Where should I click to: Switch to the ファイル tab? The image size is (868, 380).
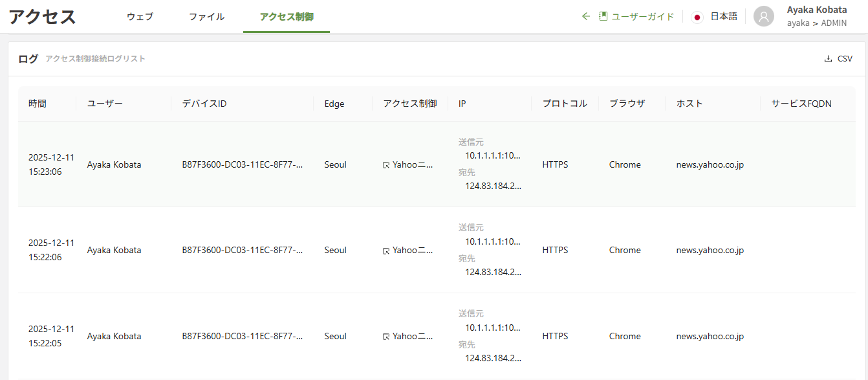(206, 17)
